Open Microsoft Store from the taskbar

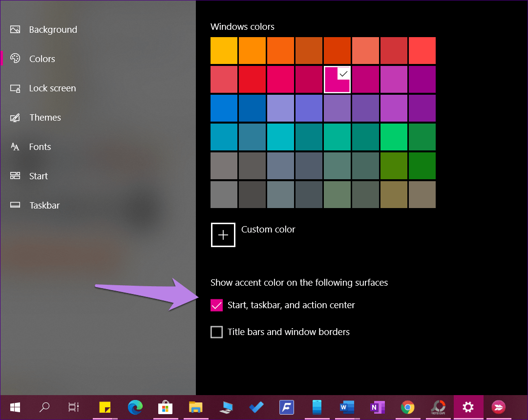pos(166,407)
